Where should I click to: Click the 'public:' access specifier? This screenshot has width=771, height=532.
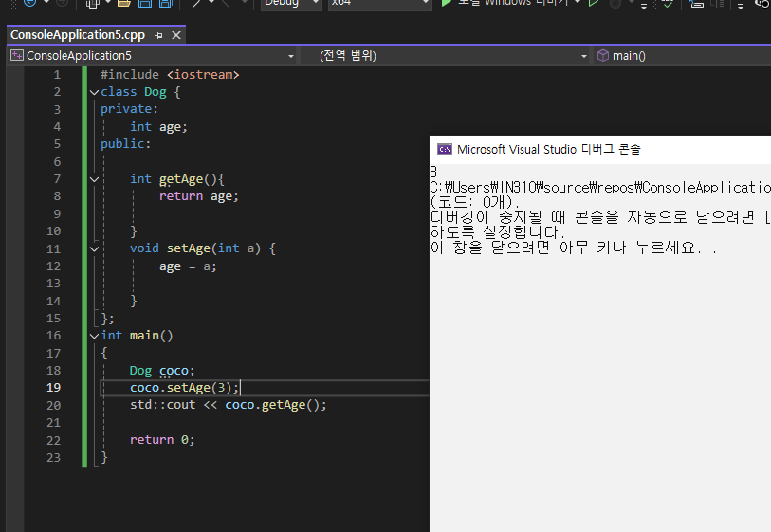(125, 144)
